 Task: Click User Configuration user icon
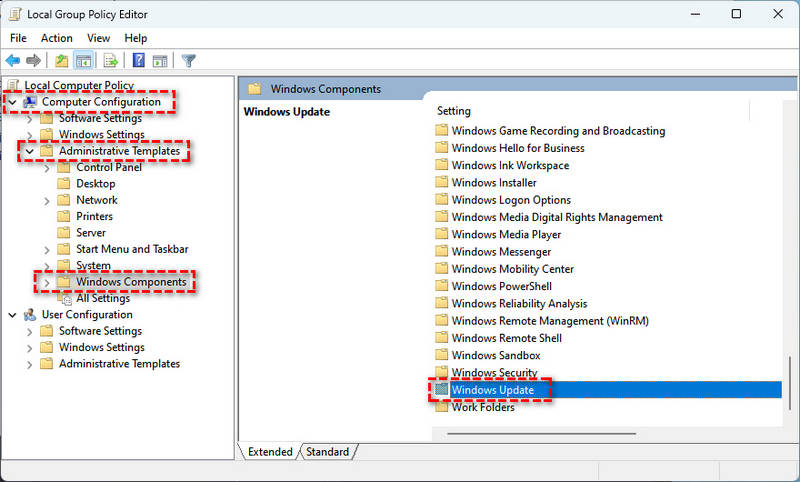point(30,315)
